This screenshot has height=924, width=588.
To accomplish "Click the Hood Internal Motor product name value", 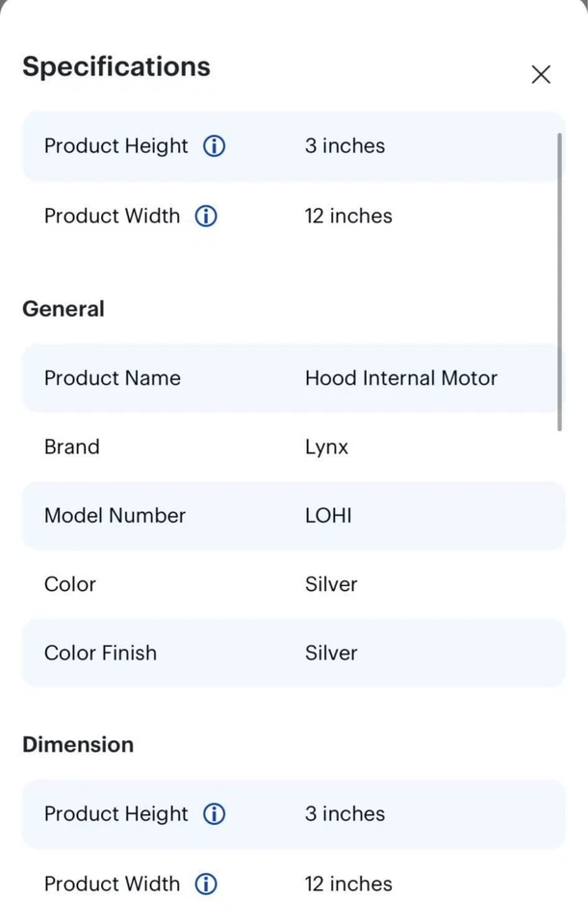I will (400, 377).
